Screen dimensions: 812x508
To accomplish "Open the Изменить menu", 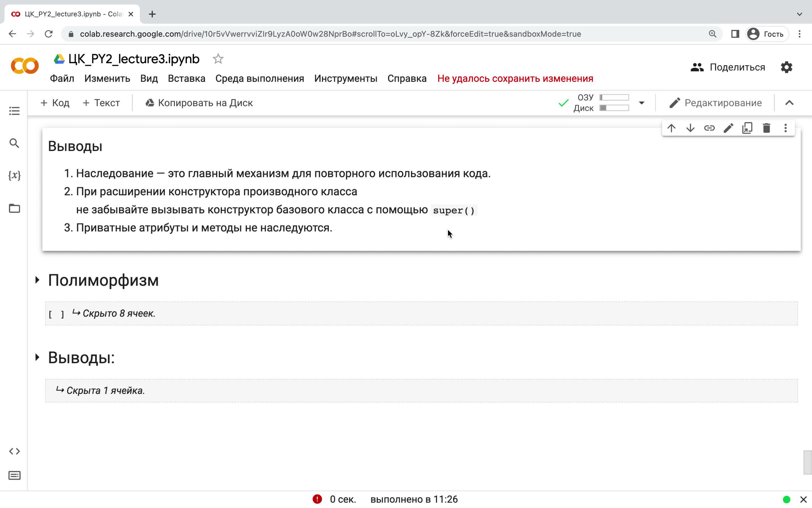I will coord(107,79).
